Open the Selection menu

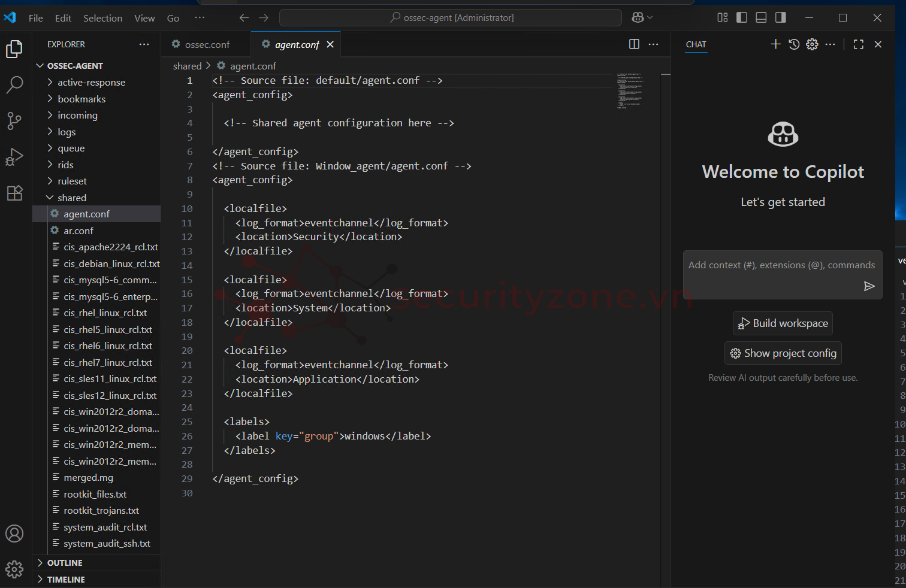point(102,18)
